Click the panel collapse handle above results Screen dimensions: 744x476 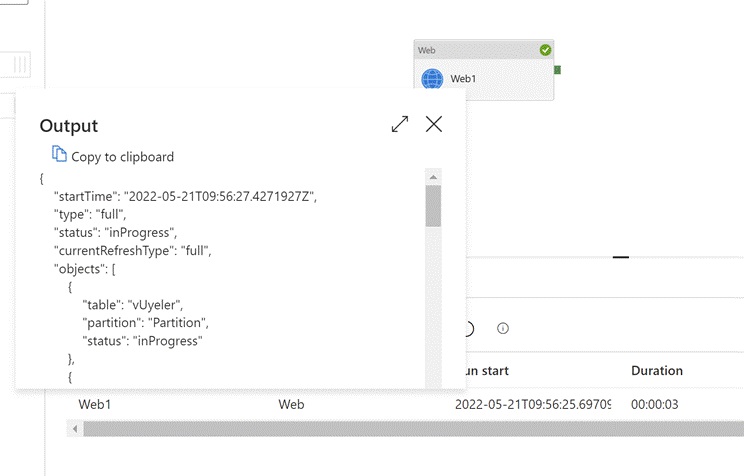coord(621,257)
